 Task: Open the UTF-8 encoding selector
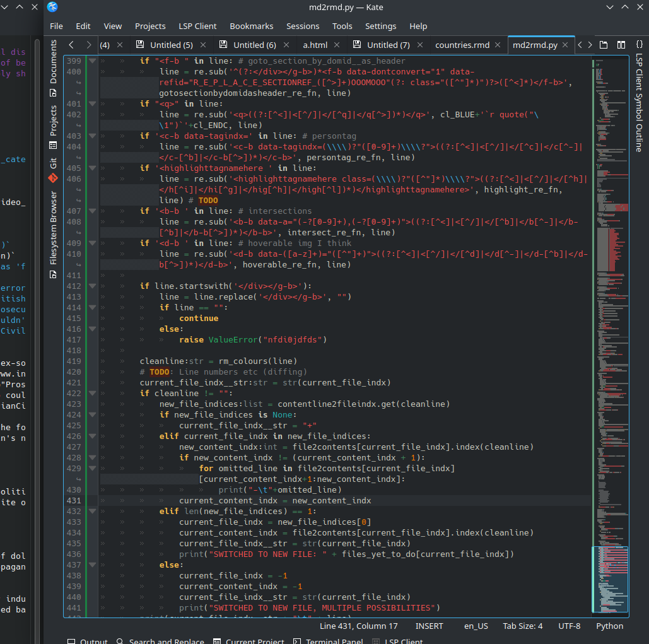tap(569, 626)
